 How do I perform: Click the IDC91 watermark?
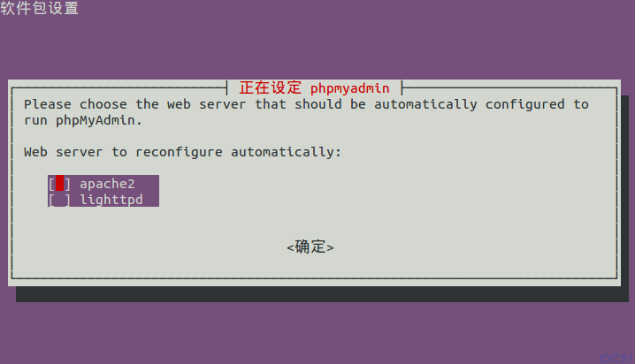coord(616,359)
